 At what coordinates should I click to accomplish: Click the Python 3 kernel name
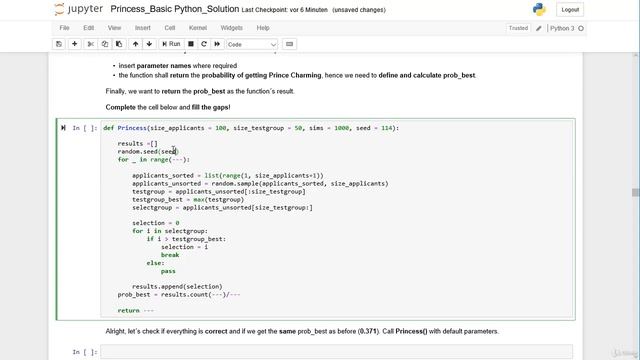562,28
